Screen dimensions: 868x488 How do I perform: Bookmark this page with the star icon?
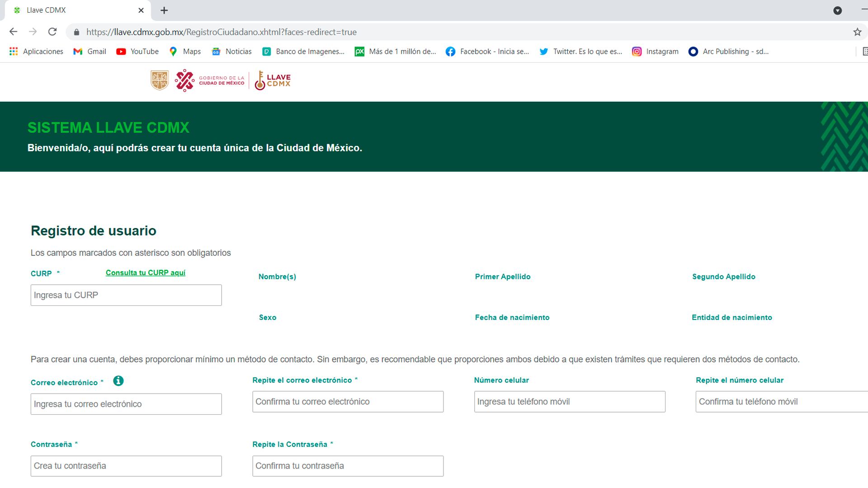tap(857, 32)
